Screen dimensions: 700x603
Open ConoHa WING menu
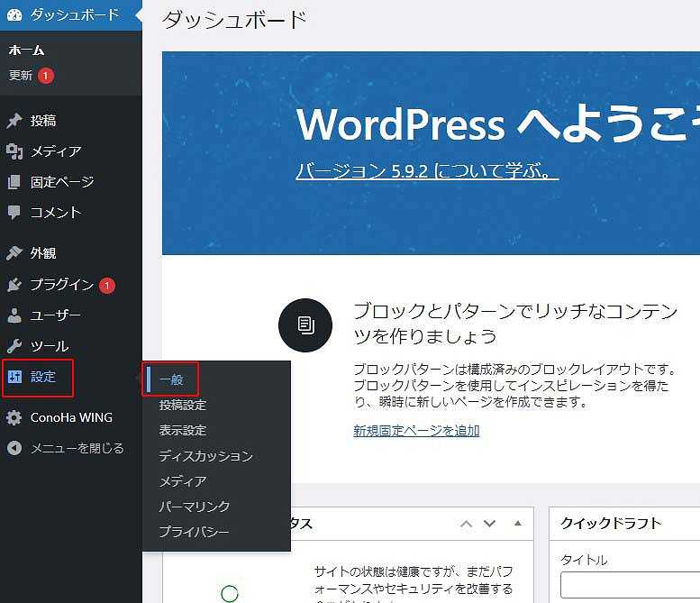[71, 417]
